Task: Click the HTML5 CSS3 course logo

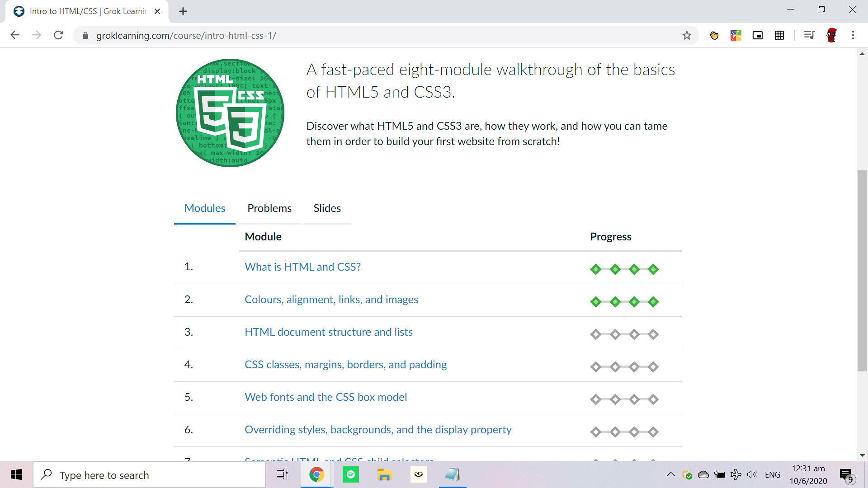Action: 230,113
